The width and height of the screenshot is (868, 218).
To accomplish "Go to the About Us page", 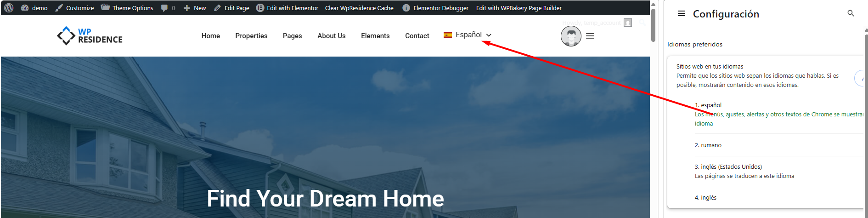I will (x=332, y=36).
